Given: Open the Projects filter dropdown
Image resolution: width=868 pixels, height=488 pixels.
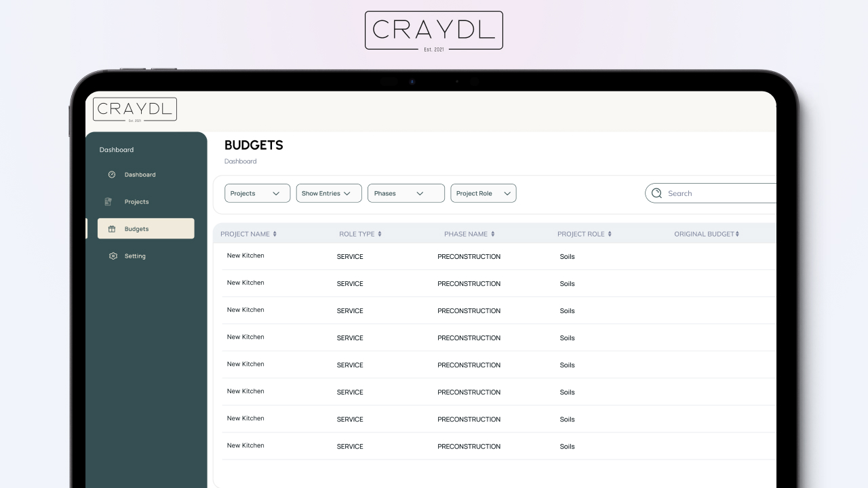Looking at the screenshot, I should [257, 193].
